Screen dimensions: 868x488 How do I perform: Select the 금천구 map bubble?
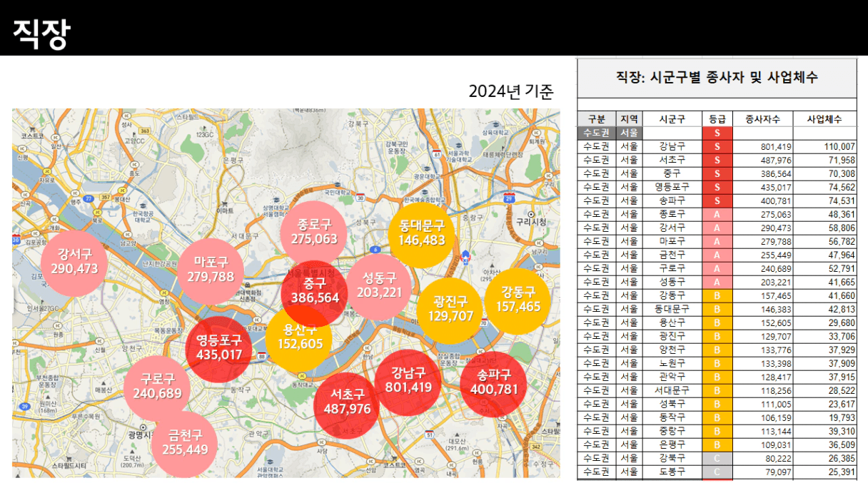[x=184, y=444]
